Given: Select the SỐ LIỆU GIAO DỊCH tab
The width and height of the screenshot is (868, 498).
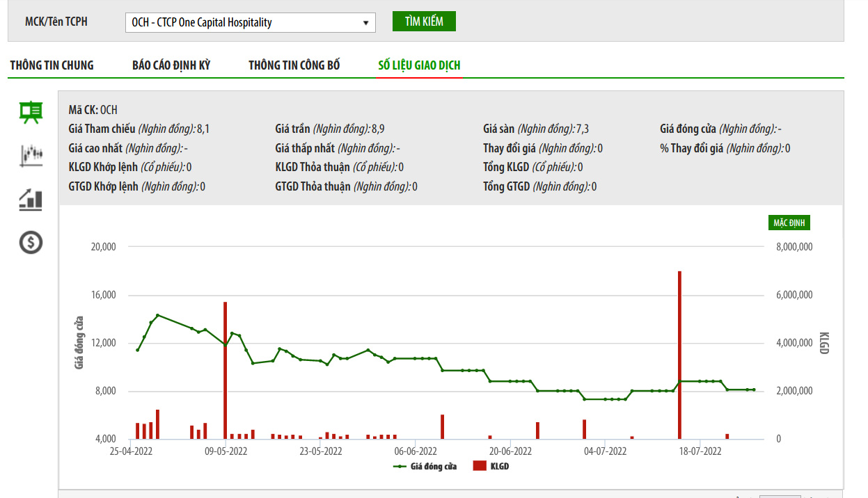Looking at the screenshot, I should 419,65.
